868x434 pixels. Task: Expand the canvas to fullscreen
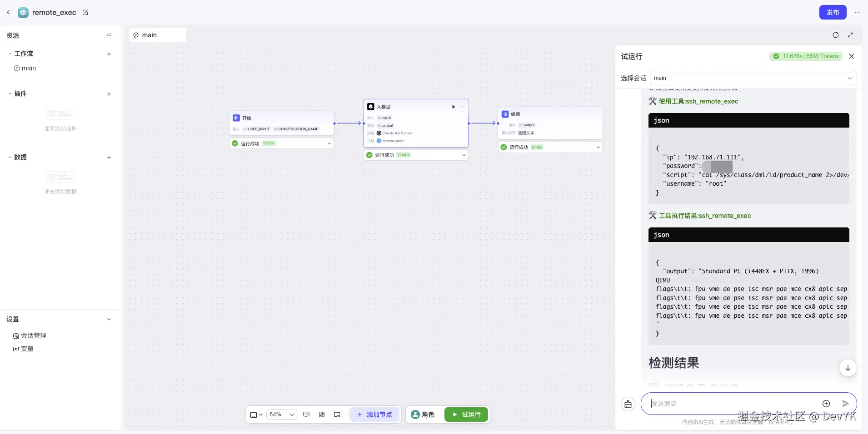[x=850, y=35]
